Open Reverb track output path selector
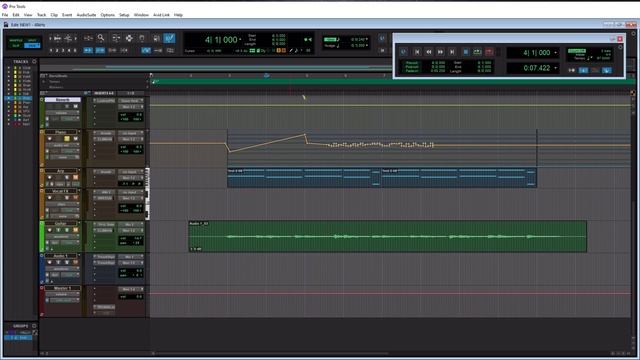Image resolution: width=640 pixels, height=360 pixels. pos(130,107)
